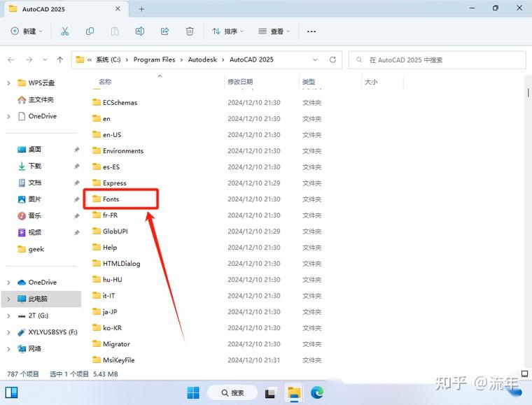532x405 pixels.
Task: Open 文档 (Documents) quick access item
Action: click(29, 183)
